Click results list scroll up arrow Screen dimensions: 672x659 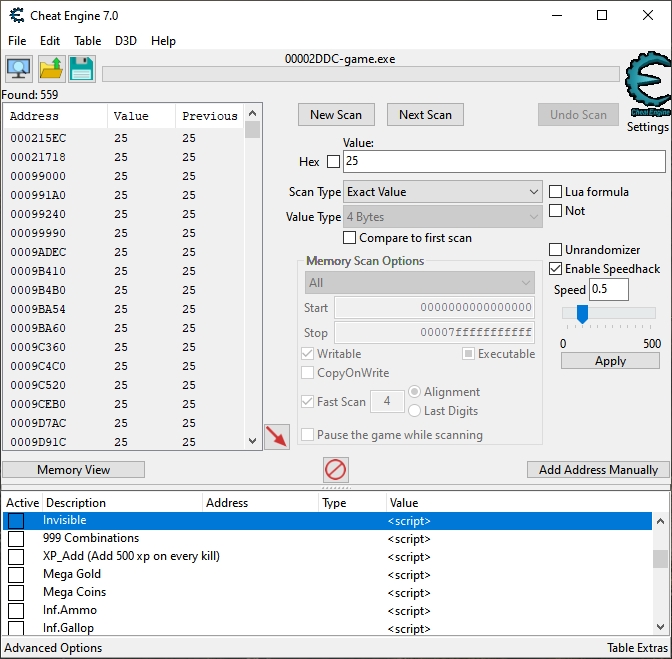tap(252, 113)
